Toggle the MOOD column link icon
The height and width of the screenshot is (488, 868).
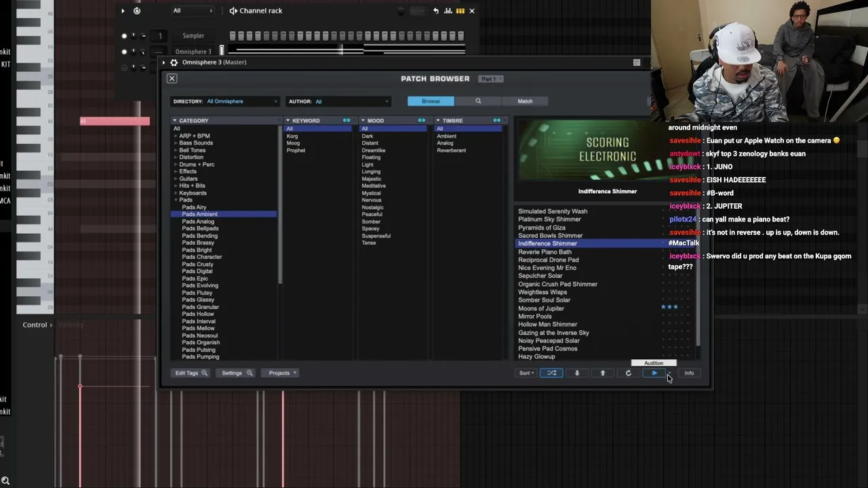[x=422, y=121]
